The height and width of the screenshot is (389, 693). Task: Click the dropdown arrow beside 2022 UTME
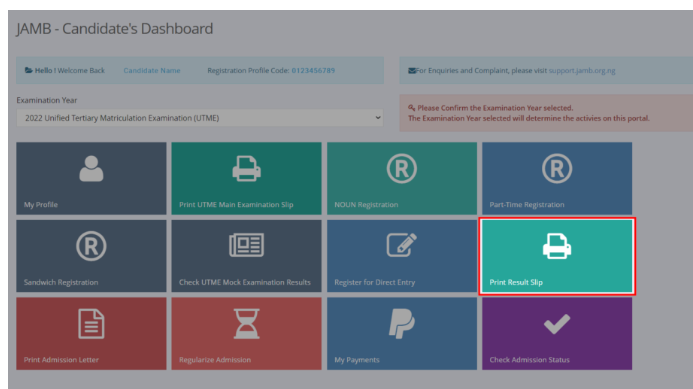point(378,118)
